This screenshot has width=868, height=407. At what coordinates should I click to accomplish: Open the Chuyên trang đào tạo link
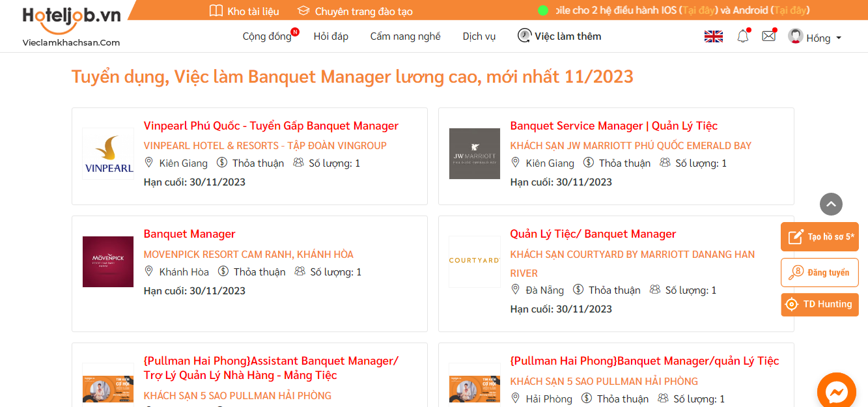tap(364, 11)
